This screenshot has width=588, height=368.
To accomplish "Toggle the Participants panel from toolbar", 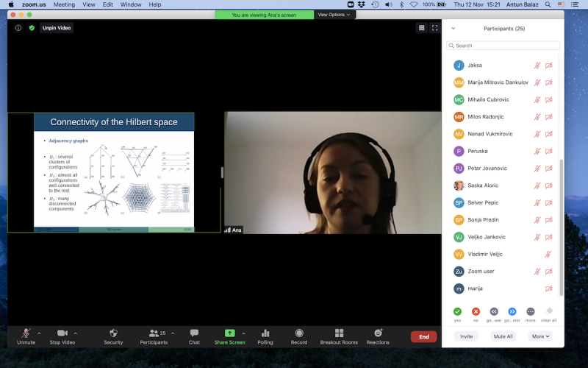I will (x=154, y=336).
